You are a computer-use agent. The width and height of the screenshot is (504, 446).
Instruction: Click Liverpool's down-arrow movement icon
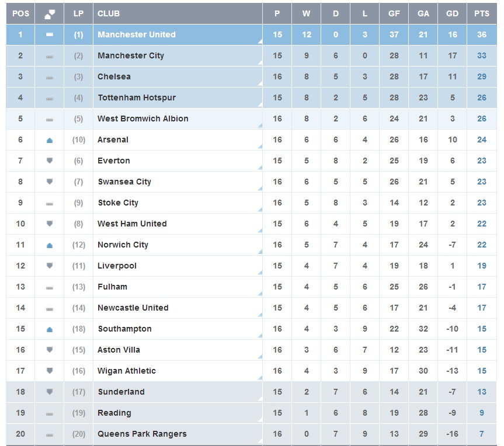[x=50, y=266]
